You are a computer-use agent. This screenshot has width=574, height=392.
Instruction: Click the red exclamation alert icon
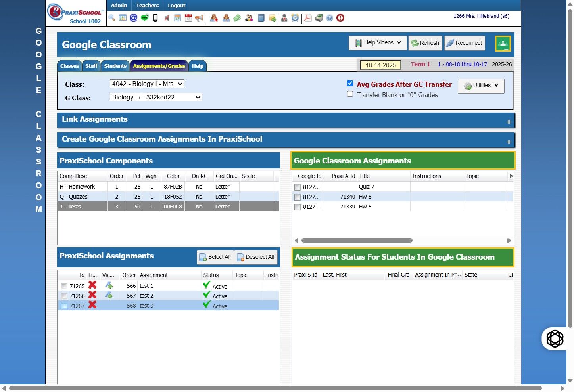click(340, 18)
